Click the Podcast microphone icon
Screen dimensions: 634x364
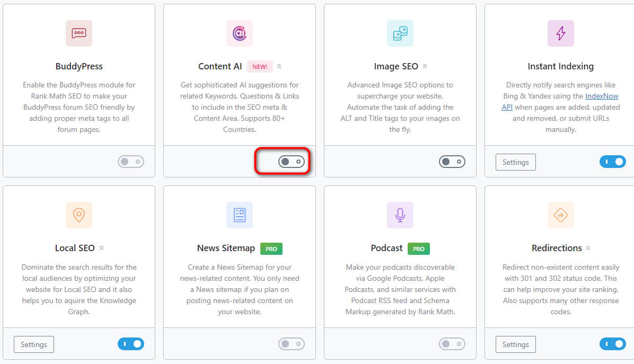click(x=400, y=215)
